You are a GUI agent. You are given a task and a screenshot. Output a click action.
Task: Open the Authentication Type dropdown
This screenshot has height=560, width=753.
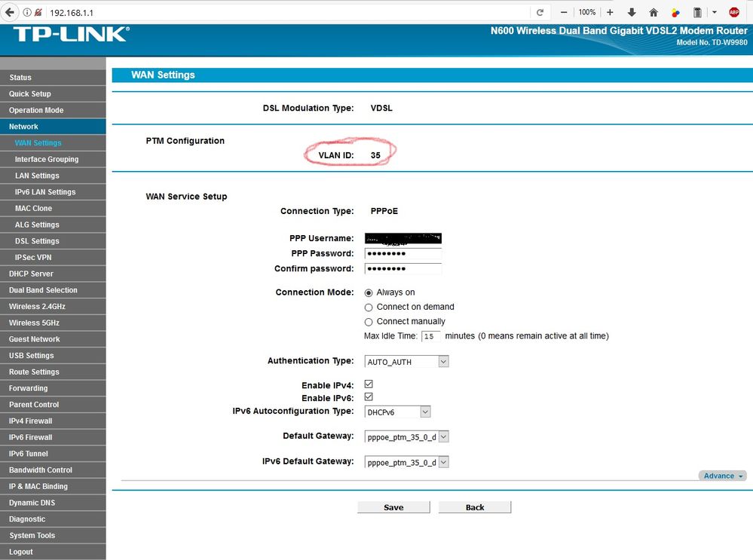coord(406,362)
